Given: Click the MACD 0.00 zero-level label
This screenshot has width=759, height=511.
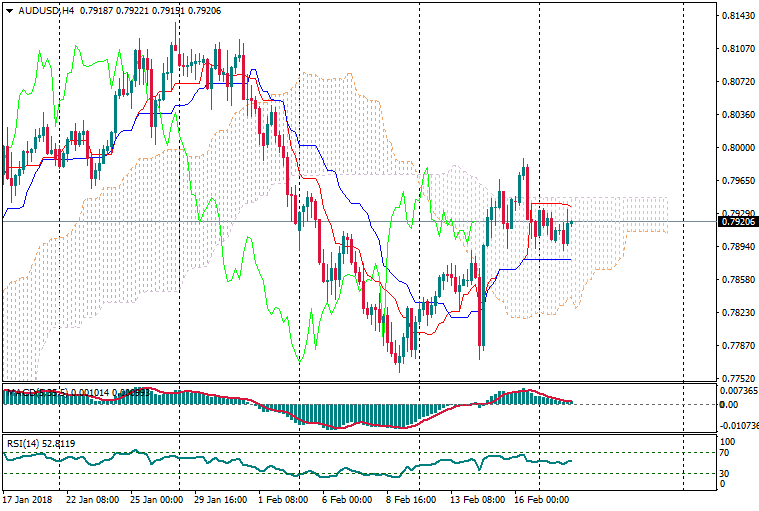Looking at the screenshot, I should (x=729, y=404).
